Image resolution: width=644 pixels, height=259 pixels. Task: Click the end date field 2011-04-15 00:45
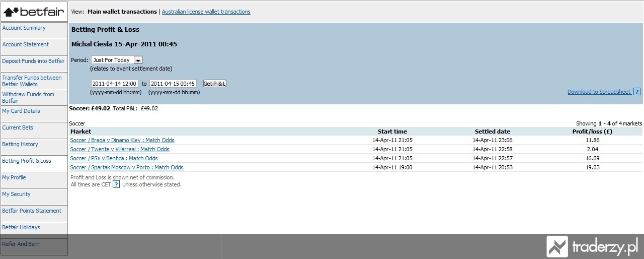click(x=173, y=84)
